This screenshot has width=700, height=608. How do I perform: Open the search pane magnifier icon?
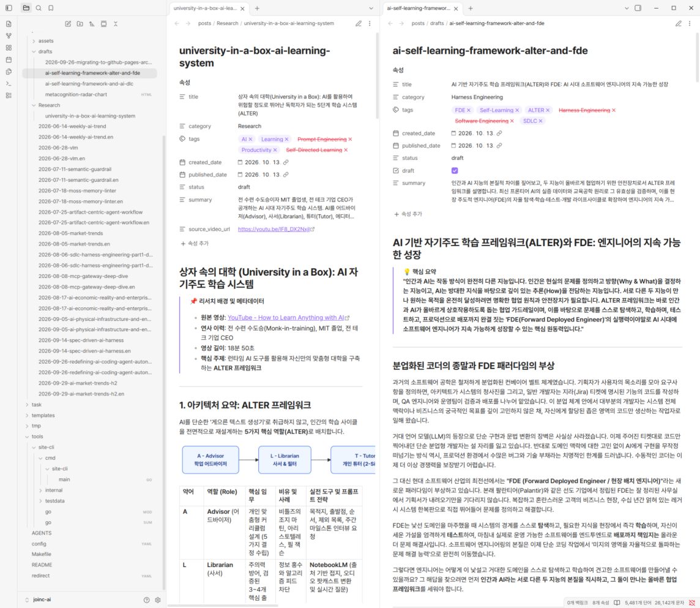(x=39, y=8)
